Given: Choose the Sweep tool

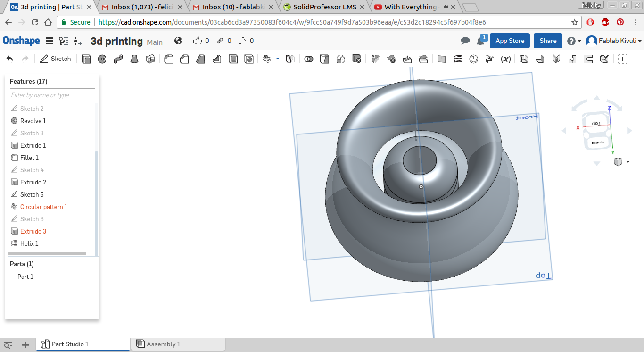Looking at the screenshot, I should 118,59.
